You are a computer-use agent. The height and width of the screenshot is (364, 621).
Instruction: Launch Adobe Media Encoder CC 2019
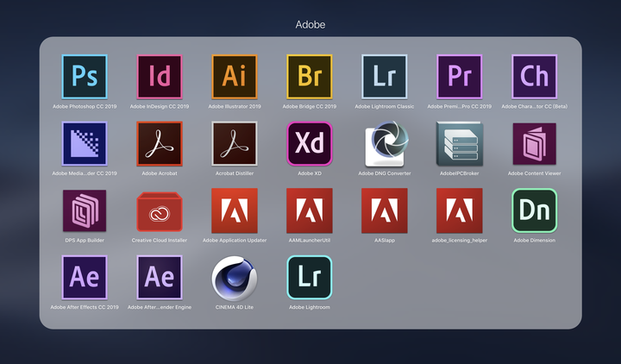[x=85, y=143]
